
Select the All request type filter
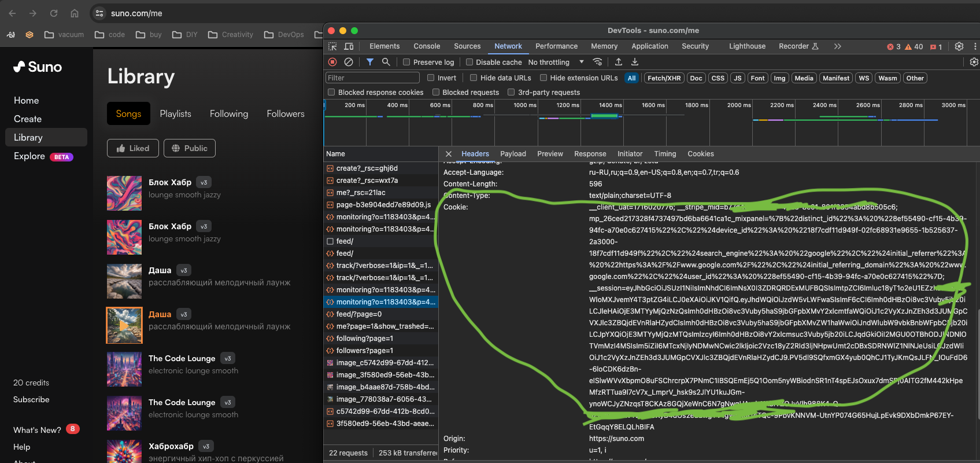click(631, 78)
